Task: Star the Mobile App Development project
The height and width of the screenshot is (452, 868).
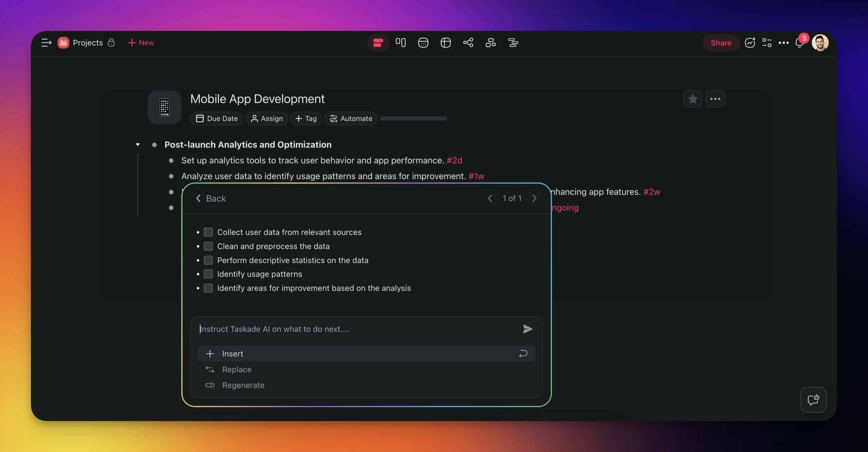Action: [x=692, y=99]
